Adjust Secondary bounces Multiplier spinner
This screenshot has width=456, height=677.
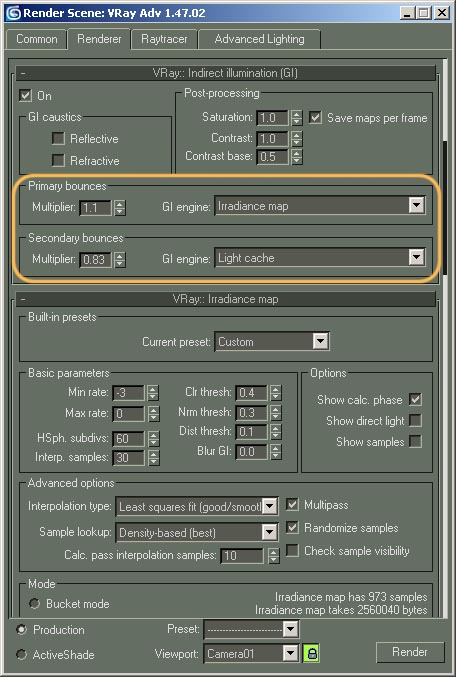point(120,259)
